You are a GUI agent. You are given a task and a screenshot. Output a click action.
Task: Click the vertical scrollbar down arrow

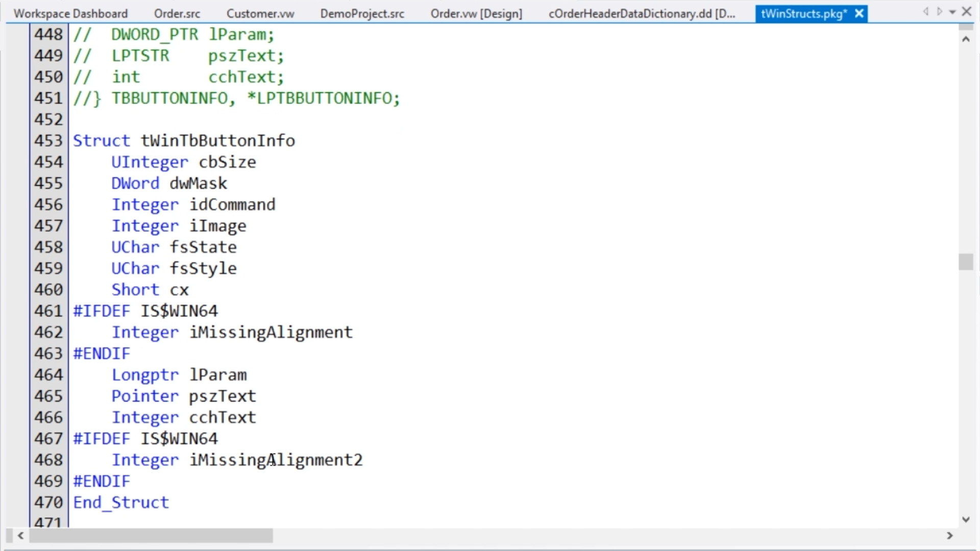(966, 519)
